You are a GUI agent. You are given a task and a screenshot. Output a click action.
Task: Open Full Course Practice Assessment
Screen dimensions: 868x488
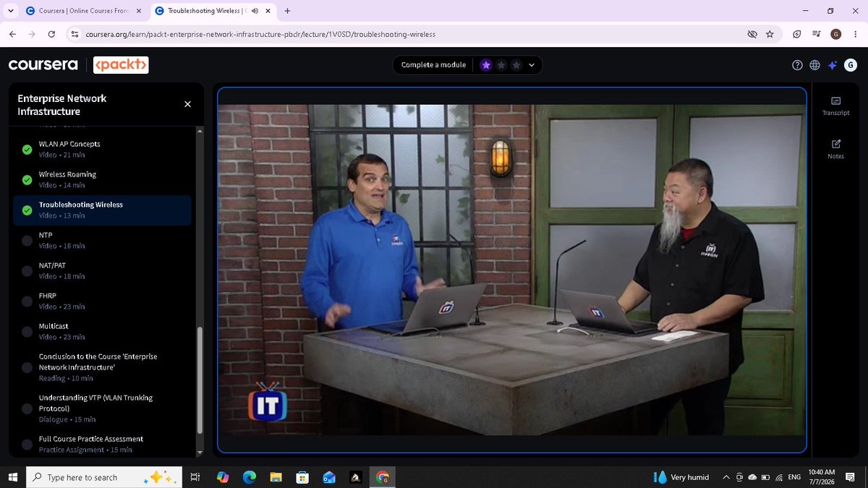coord(102,444)
